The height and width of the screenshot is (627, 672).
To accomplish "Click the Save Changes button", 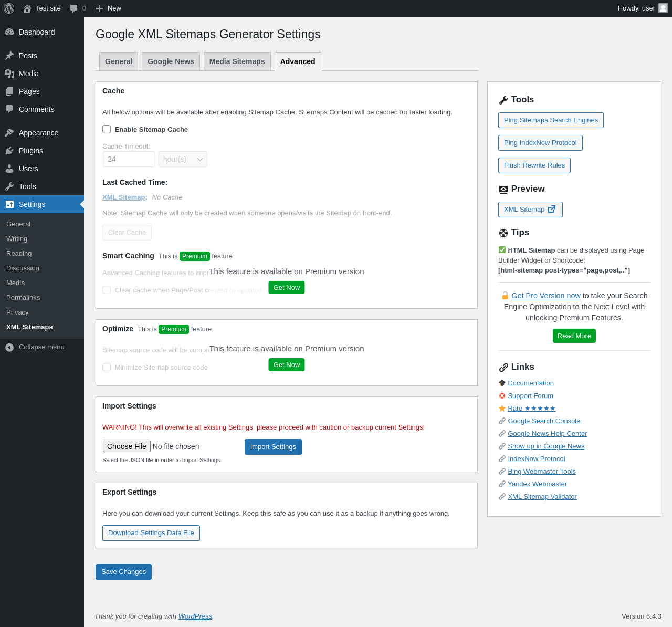I will click(x=123, y=572).
